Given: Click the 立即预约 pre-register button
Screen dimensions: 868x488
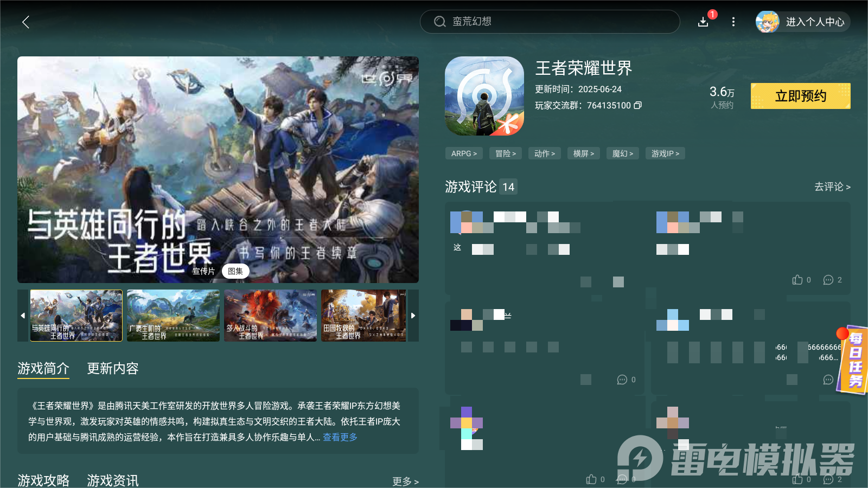Looking at the screenshot, I should pos(800,96).
